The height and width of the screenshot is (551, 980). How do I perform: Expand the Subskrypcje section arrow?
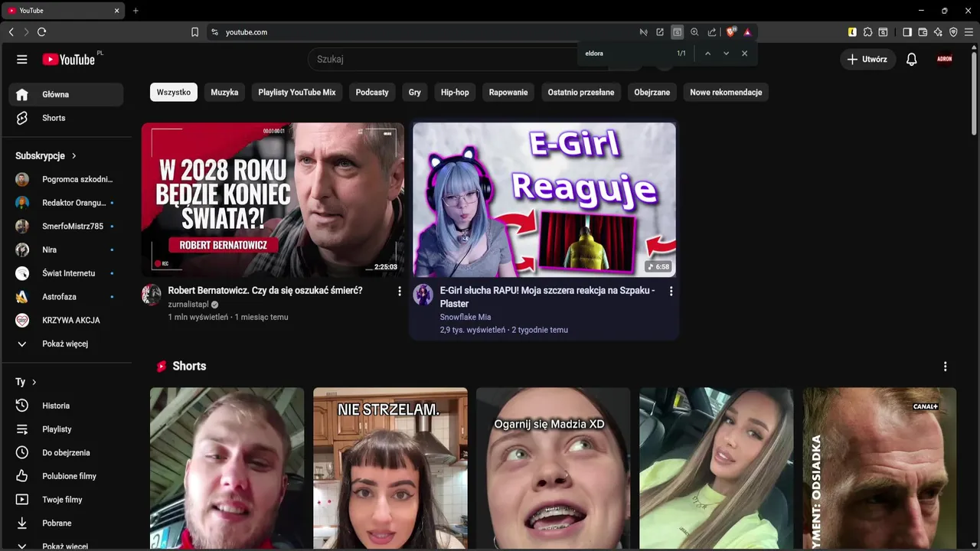click(74, 156)
